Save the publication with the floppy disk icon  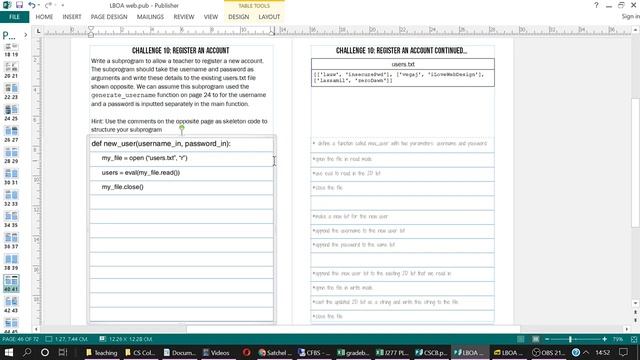19,5
